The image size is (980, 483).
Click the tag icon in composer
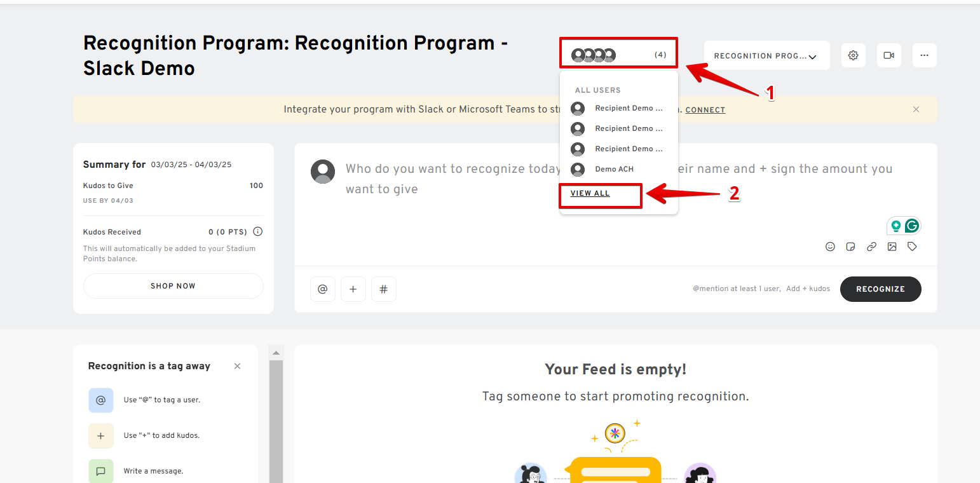(x=913, y=247)
